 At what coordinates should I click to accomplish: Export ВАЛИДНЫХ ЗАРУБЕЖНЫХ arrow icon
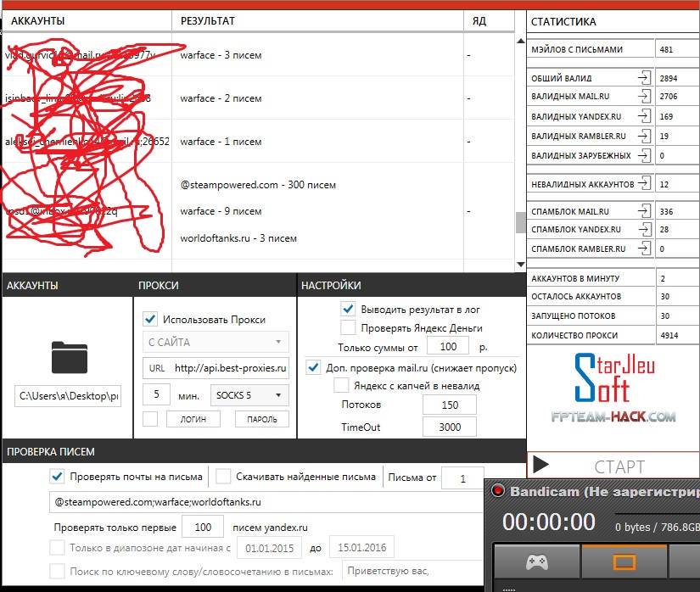tap(644, 155)
